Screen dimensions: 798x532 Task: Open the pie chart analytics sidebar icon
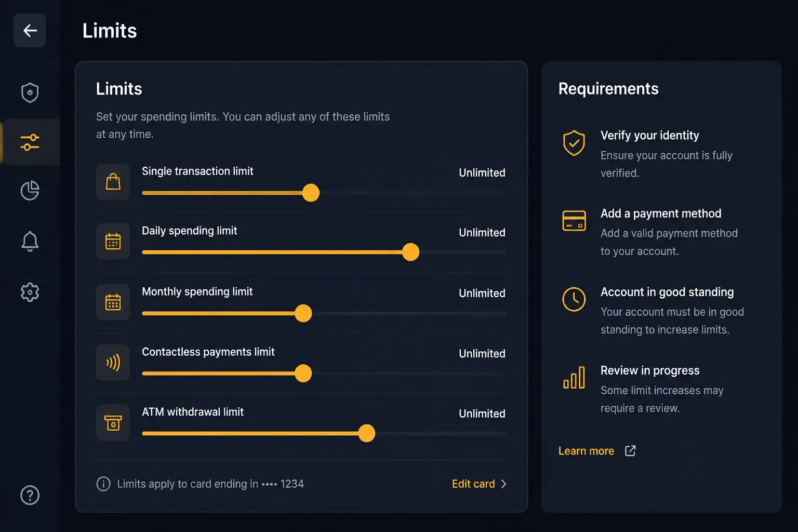point(30,191)
